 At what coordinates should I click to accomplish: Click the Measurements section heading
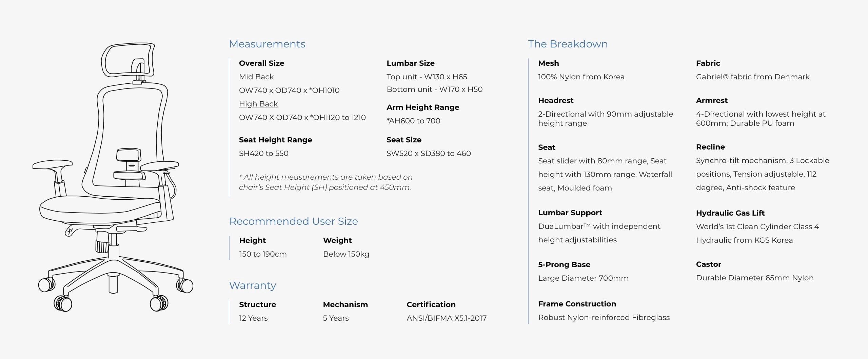267,44
